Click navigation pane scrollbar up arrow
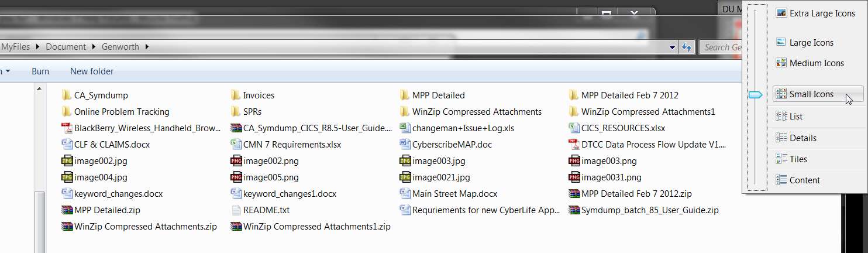Image resolution: width=868 pixels, height=253 pixels. point(40,89)
